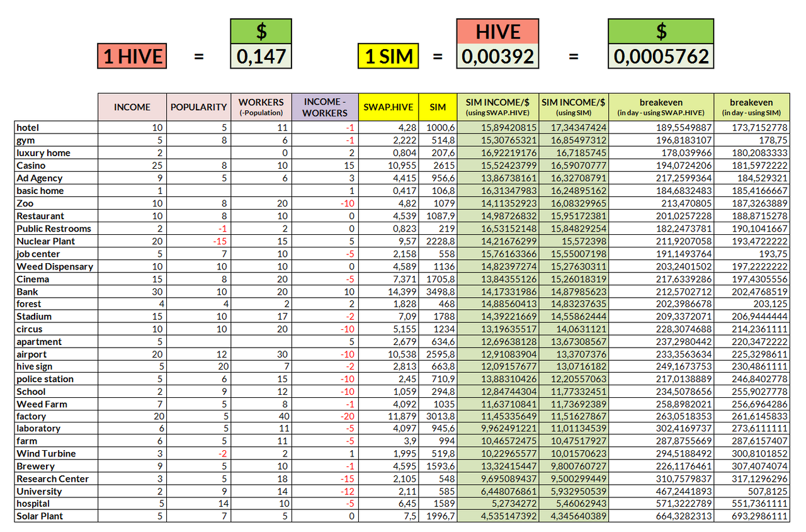Click the 0,00392 HIVE rate cell
The height and width of the screenshot is (532, 806).
click(x=497, y=57)
